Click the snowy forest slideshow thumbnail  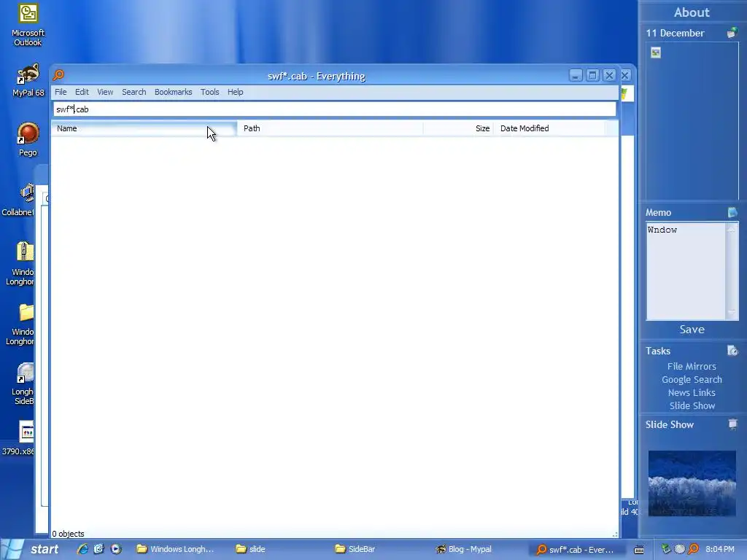[x=692, y=483]
